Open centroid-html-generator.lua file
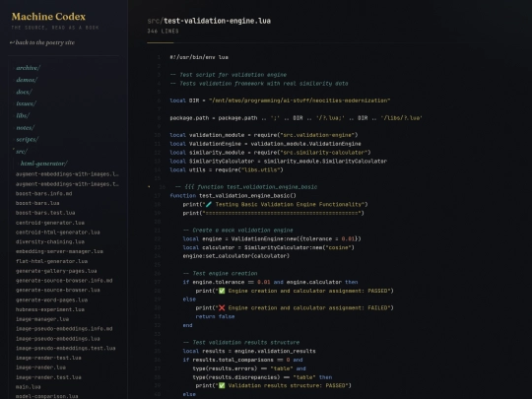The height and width of the screenshot is (399, 532). click(58, 233)
